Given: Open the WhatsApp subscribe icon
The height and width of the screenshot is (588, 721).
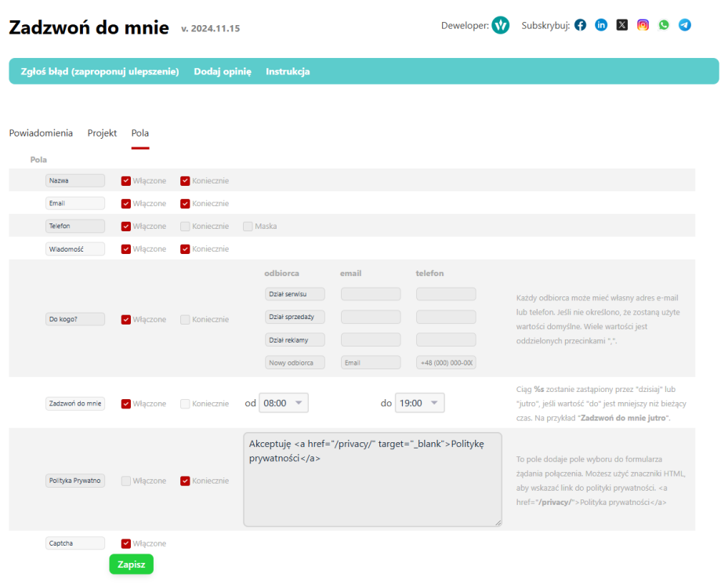Looking at the screenshot, I should click(664, 25).
